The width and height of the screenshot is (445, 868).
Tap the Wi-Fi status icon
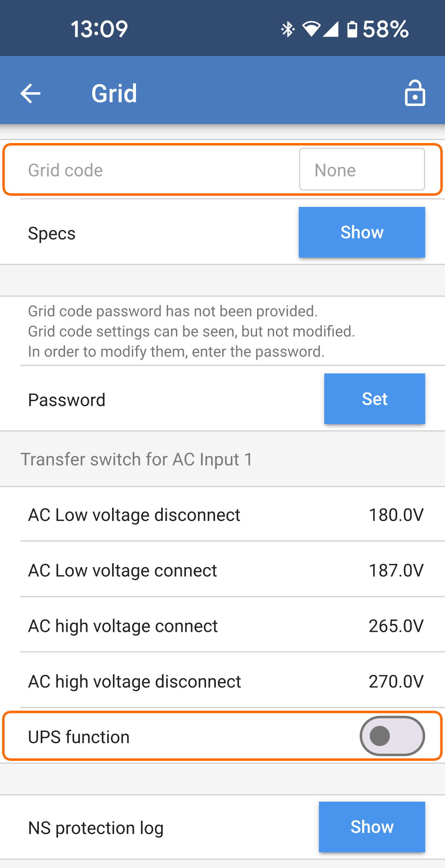point(311,29)
